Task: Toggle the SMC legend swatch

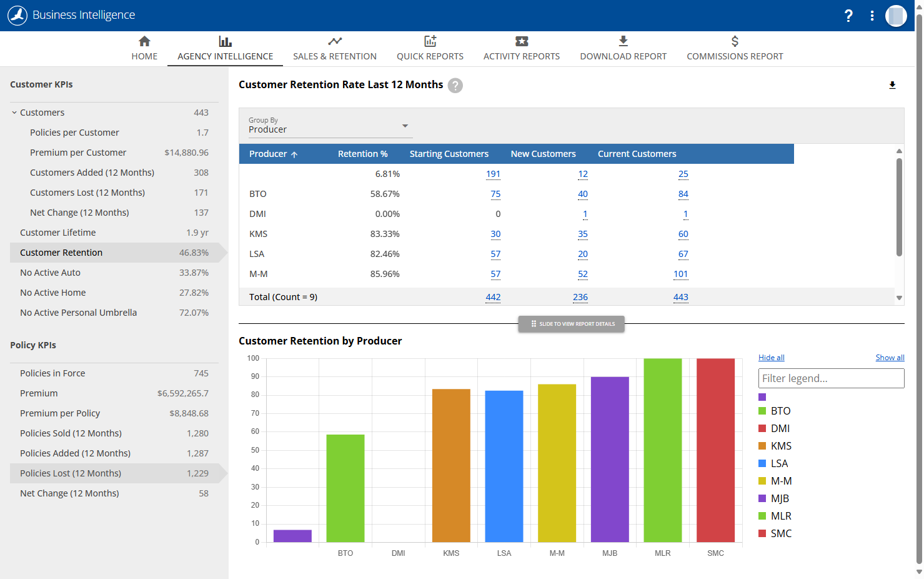Action: 762,533
